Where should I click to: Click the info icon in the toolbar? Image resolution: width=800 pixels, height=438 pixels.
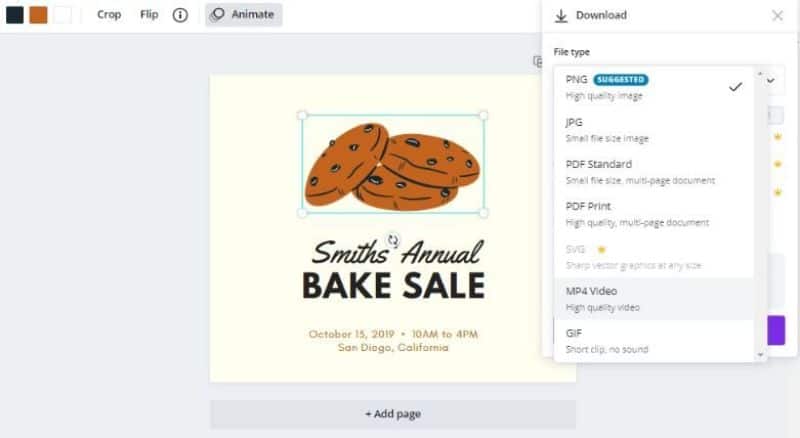[x=180, y=15]
